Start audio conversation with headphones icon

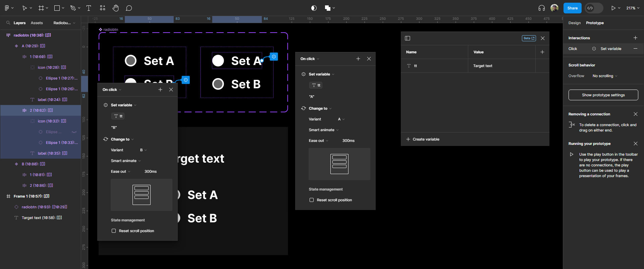click(x=541, y=8)
